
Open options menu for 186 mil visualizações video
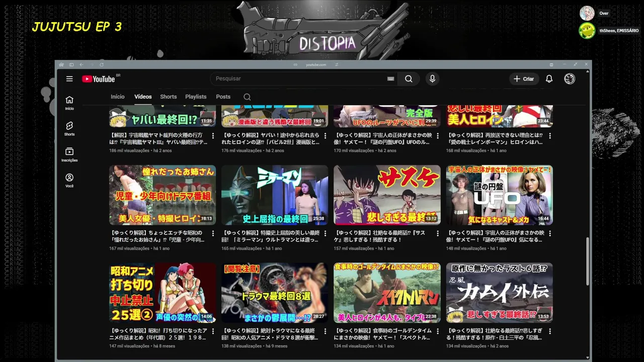pos(213,136)
